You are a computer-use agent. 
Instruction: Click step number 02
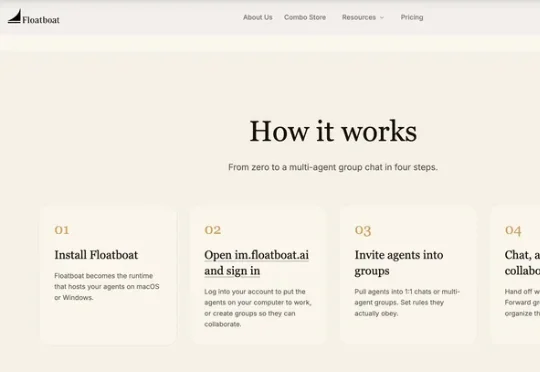pos(212,230)
